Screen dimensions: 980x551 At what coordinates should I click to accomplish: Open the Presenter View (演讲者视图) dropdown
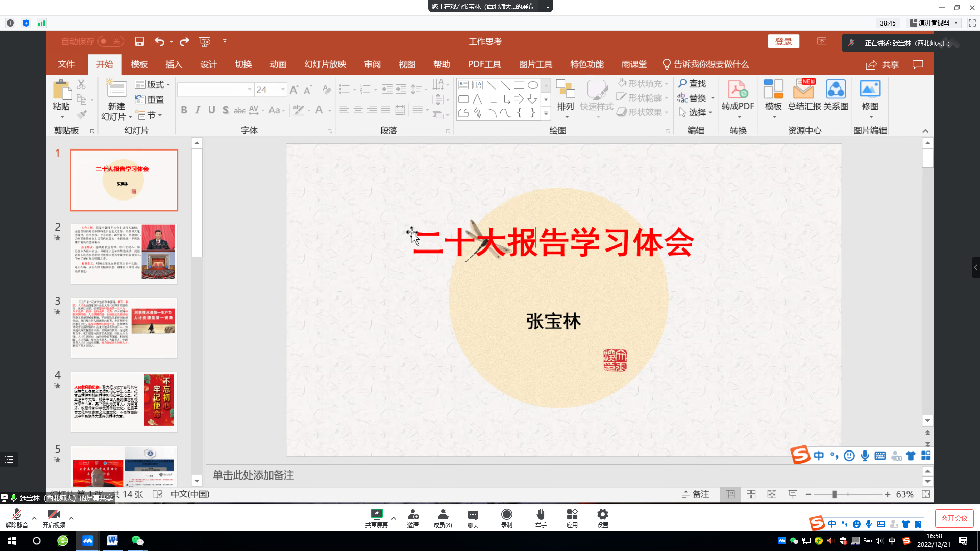(x=956, y=23)
